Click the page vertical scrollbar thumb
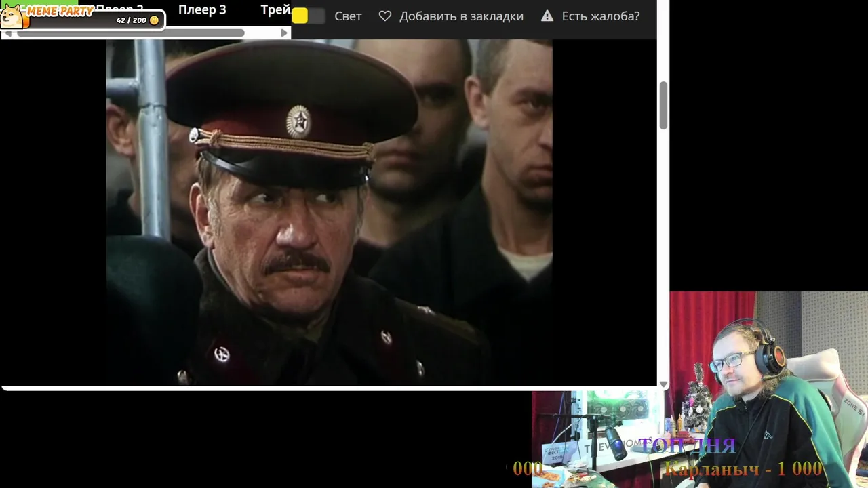The image size is (868, 488). click(x=663, y=105)
